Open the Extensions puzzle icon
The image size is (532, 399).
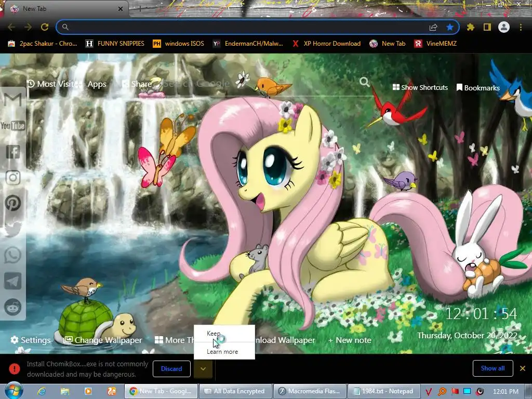(470, 27)
